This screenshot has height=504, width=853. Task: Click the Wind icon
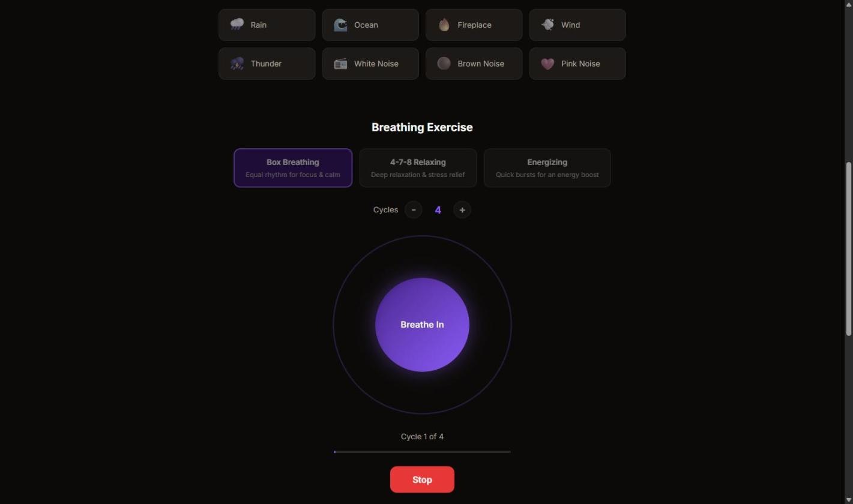pos(547,25)
